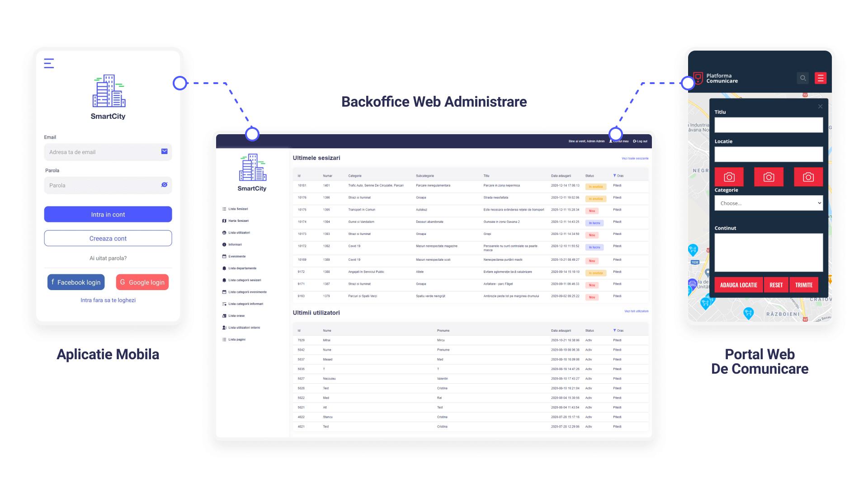Sign in with Google login button
Screen dimensions: 868x488
(x=142, y=282)
